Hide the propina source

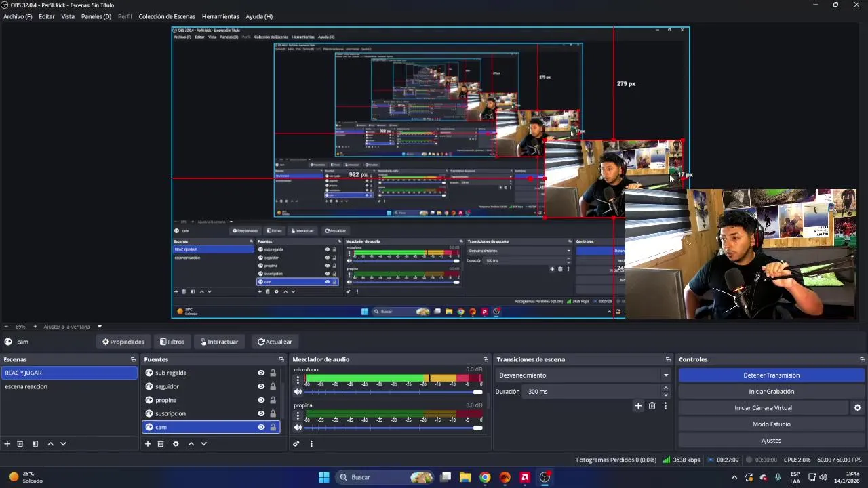[x=261, y=400]
